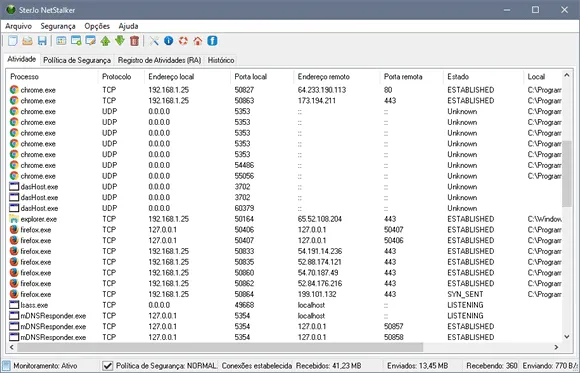Switch to the Política de Segurança tab
The height and width of the screenshot is (373, 580).
(x=77, y=60)
